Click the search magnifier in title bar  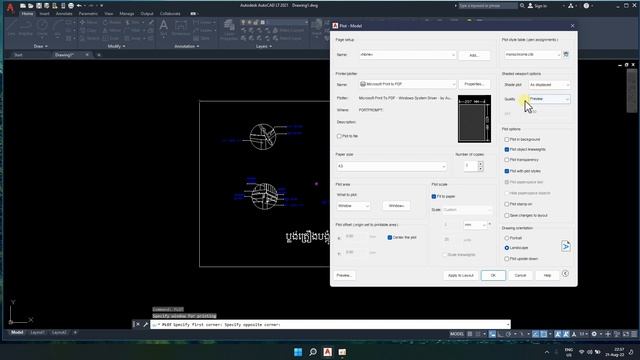(522, 6)
